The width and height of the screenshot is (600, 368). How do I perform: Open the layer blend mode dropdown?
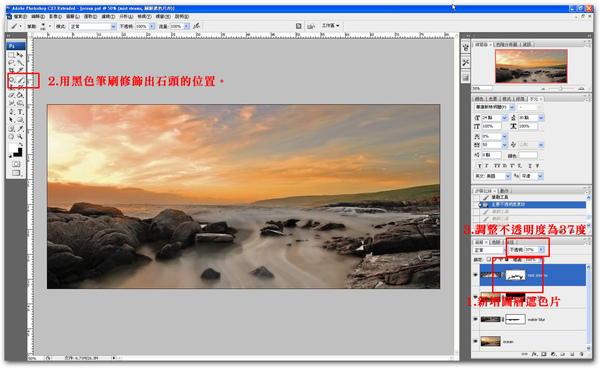point(489,250)
